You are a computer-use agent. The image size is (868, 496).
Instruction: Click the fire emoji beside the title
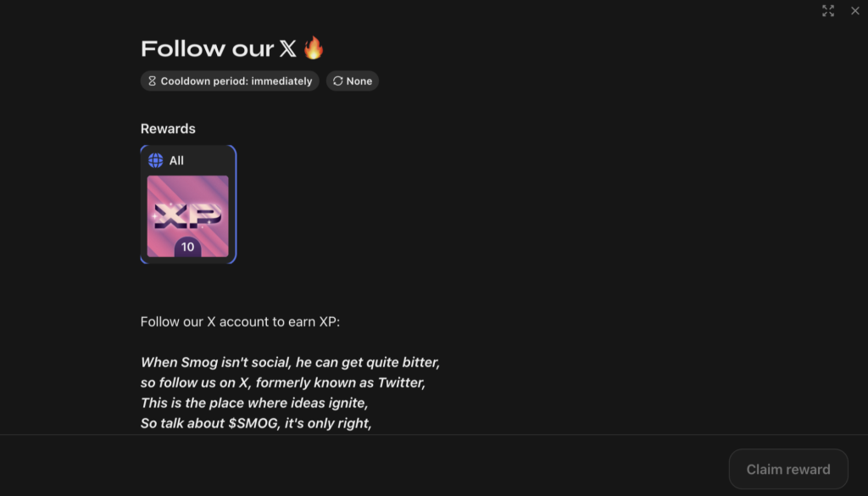pyautogui.click(x=314, y=47)
